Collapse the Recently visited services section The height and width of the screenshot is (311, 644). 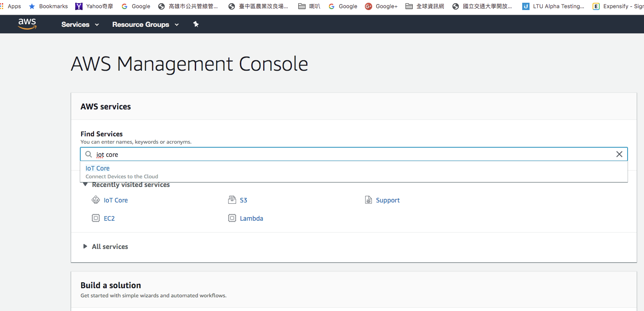click(85, 185)
